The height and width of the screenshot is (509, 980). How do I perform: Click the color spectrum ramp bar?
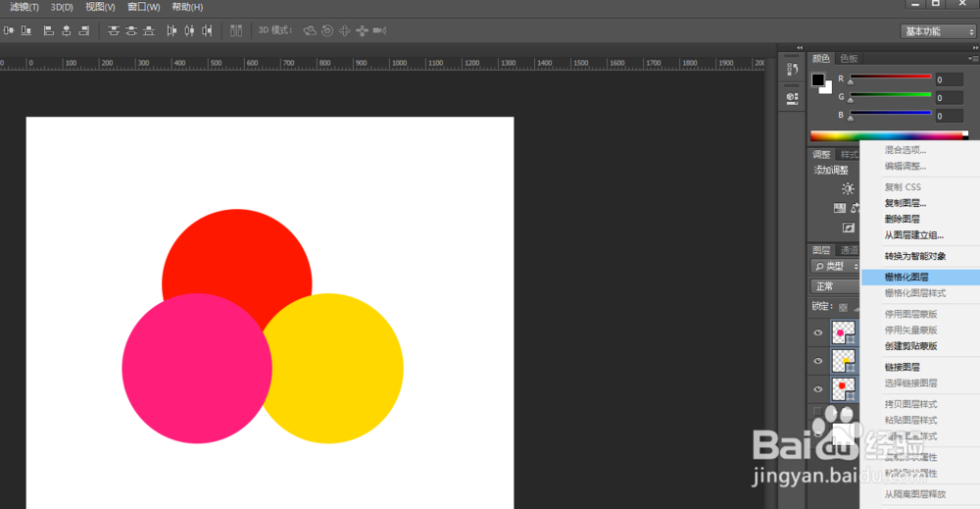[x=889, y=135]
